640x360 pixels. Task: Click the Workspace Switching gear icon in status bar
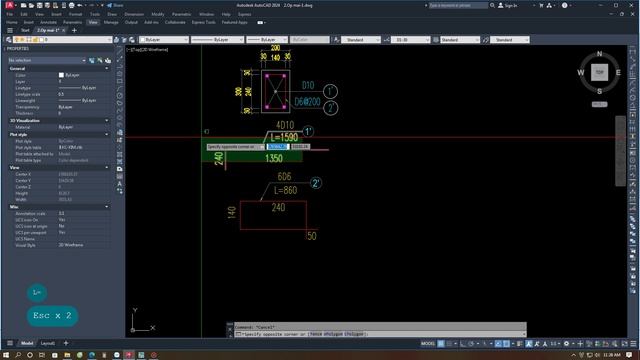tap(566, 344)
